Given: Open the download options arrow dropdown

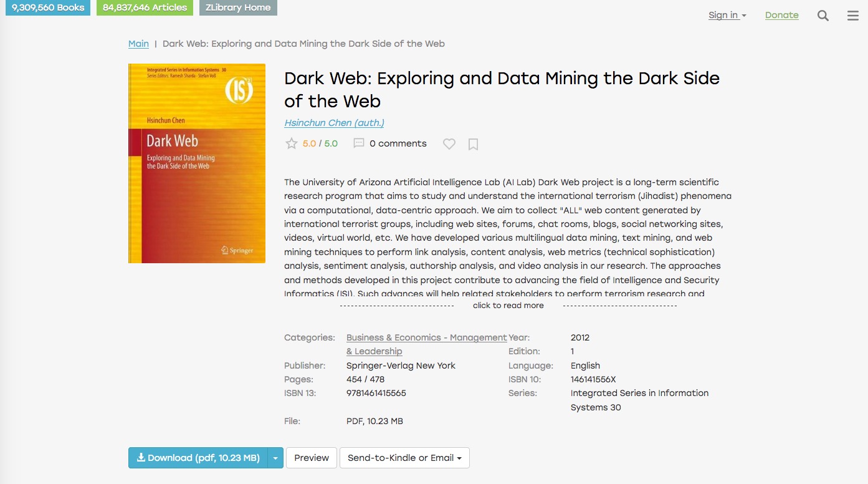Looking at the screenshot, I should (x=275, y=458).
